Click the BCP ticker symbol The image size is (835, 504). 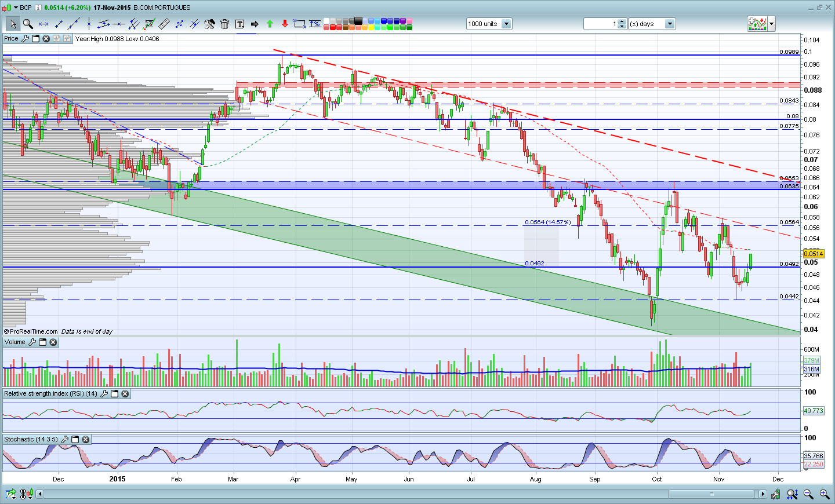(26, 8)
